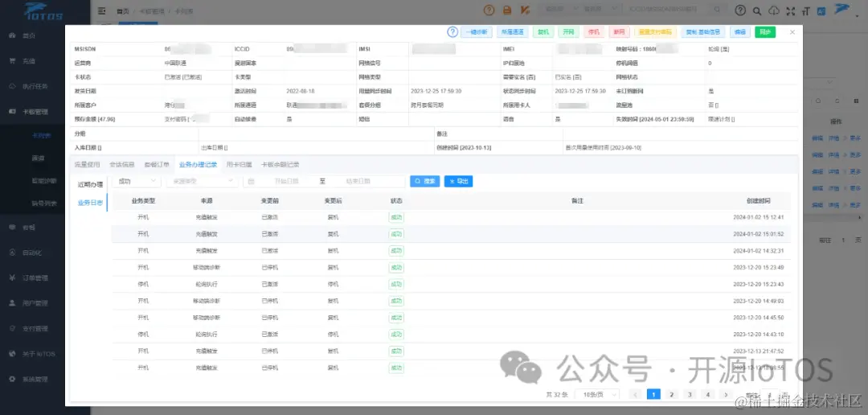Go to page 4 of the log
Viewport: 868px width, 415px height.
[x=708, y=395]
